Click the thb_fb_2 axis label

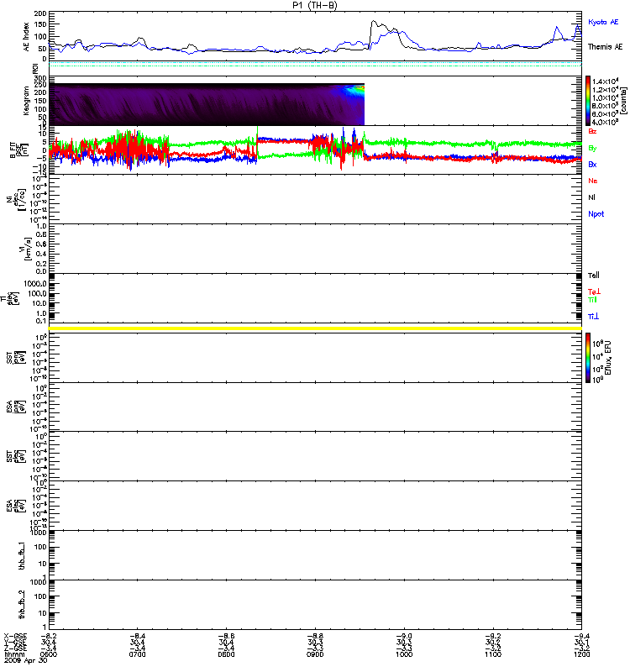[23, 605]
